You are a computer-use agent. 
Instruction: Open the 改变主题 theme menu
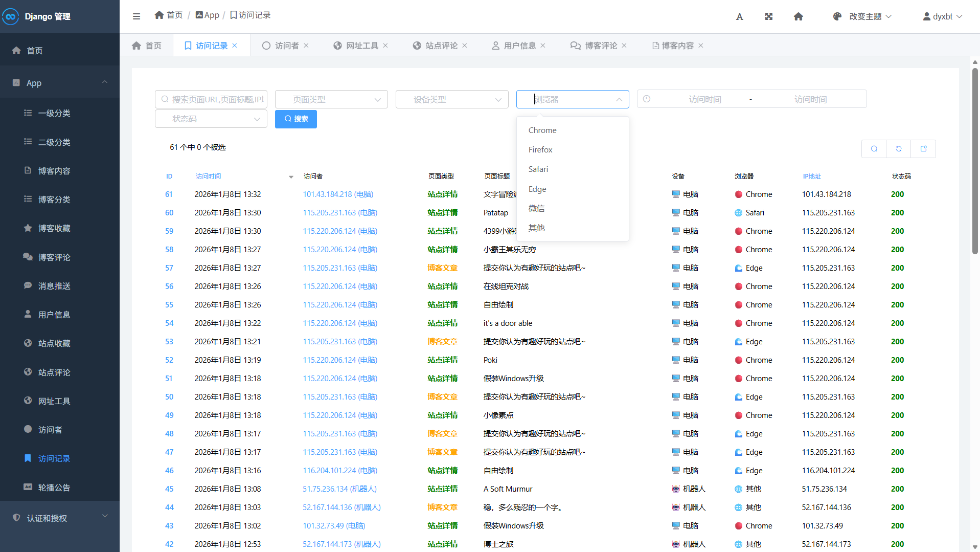864,16
